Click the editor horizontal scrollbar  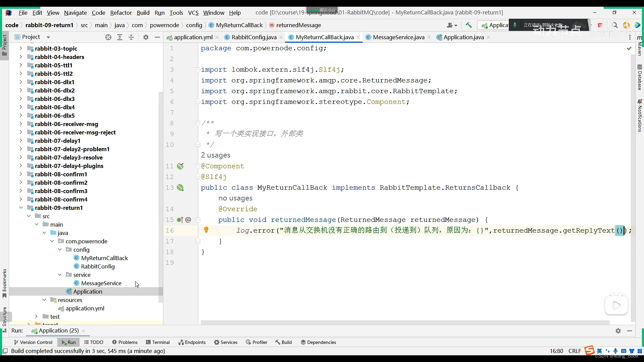click(x=405, y=323)
